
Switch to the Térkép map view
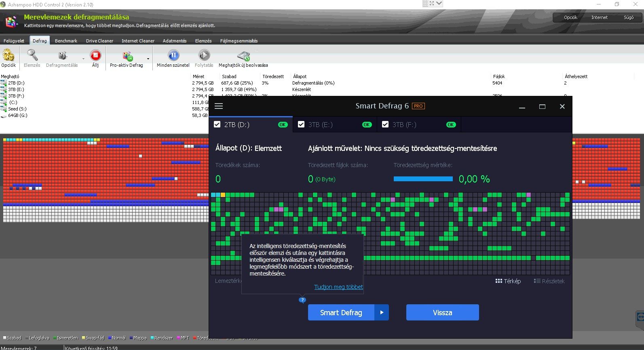tap(508, 281)
